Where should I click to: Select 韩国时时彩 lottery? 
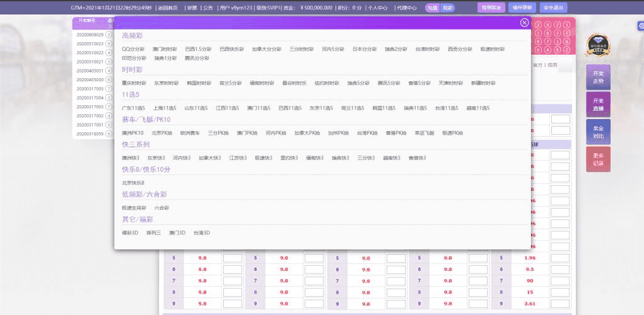[x=199, y=83]
